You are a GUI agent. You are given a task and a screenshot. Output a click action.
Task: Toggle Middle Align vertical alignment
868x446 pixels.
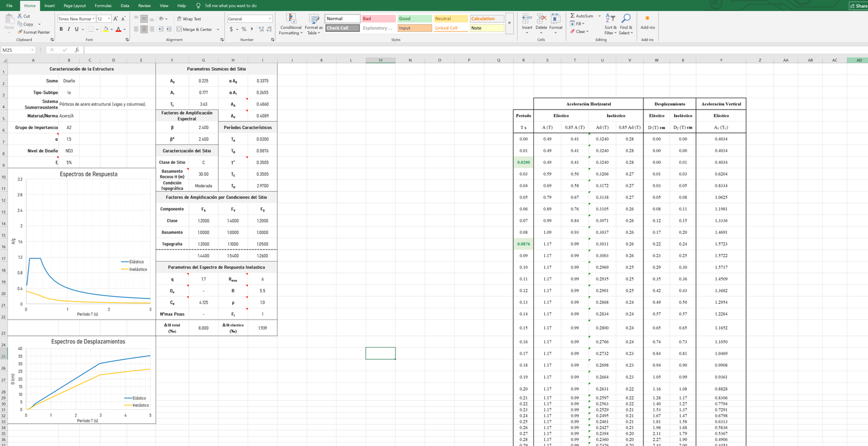pyautogui.click(x=144, y=18)
